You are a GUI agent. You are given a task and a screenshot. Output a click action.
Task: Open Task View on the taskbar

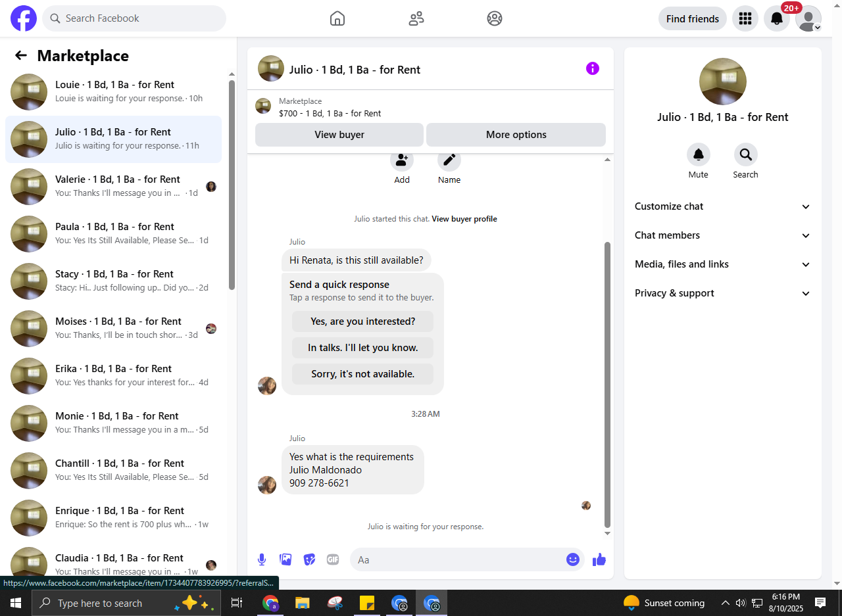(237, 603)
